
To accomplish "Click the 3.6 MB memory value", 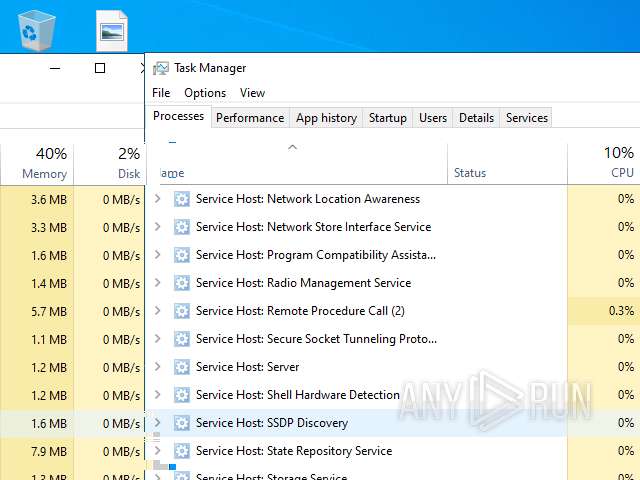I will (x=49, y=200).
